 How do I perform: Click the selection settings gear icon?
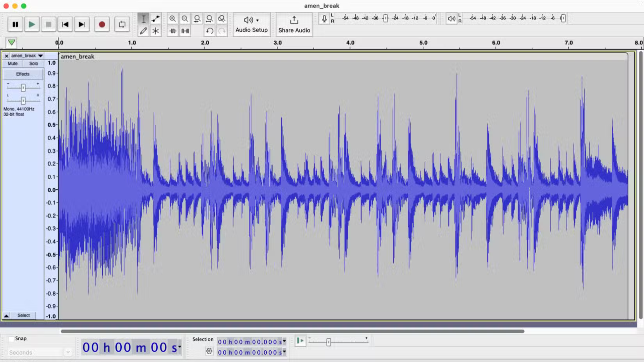[x=209, y=351]
